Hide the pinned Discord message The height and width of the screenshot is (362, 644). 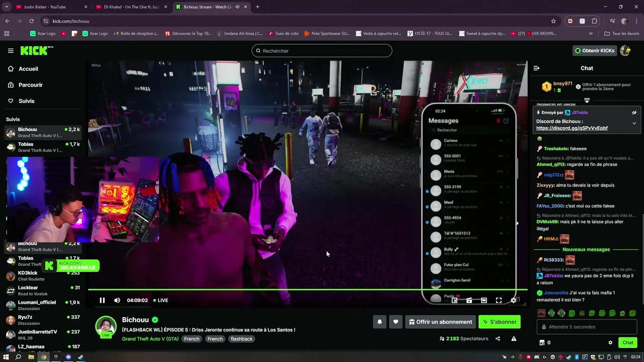pyautogui.click(x=634, y=113)
